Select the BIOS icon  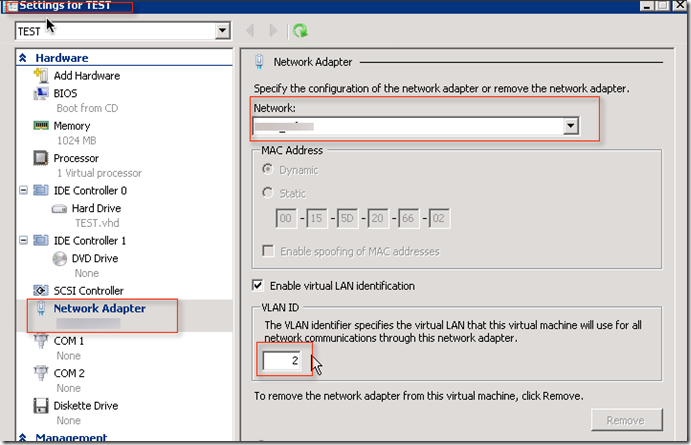click(x=41, y=93)
